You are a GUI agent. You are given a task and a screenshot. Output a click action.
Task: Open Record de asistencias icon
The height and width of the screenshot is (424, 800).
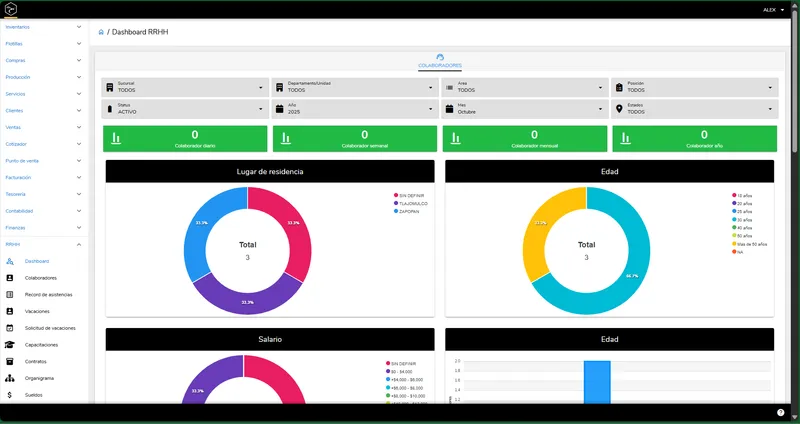[9, 294]
